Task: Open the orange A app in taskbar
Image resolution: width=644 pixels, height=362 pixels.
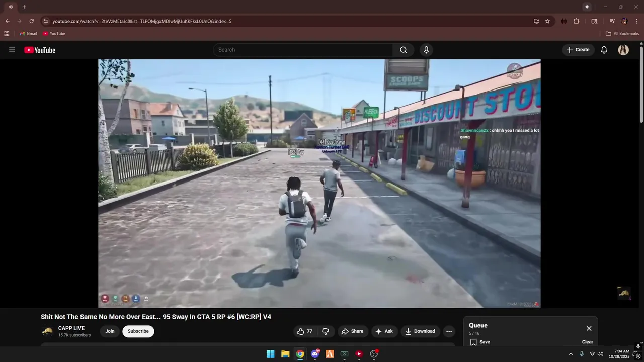Action: [330, 354]
